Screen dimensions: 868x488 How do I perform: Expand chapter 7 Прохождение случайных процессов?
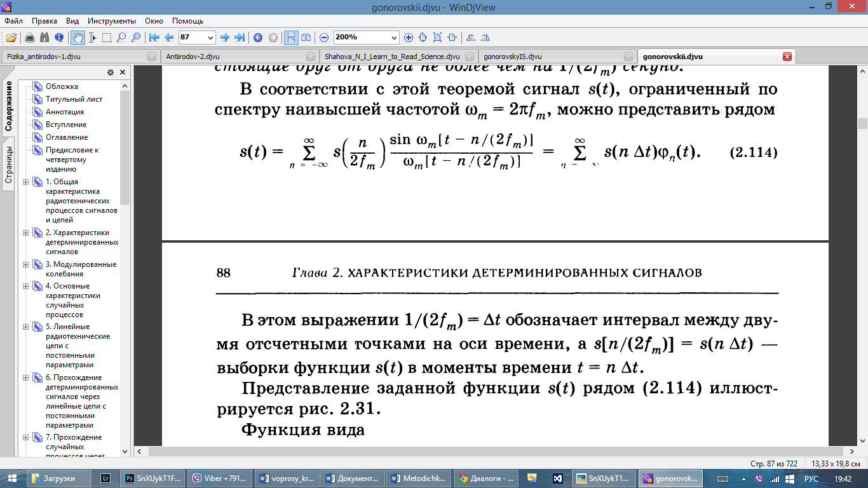(x=26, y=437)
